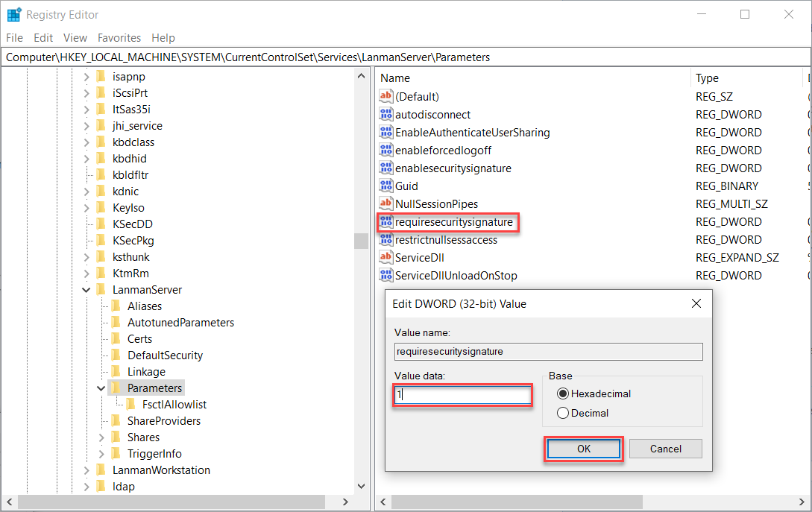Click the DWORD icon next to enablesecuritysignature
Screen dimensions: 812x512
pos(386,168)
